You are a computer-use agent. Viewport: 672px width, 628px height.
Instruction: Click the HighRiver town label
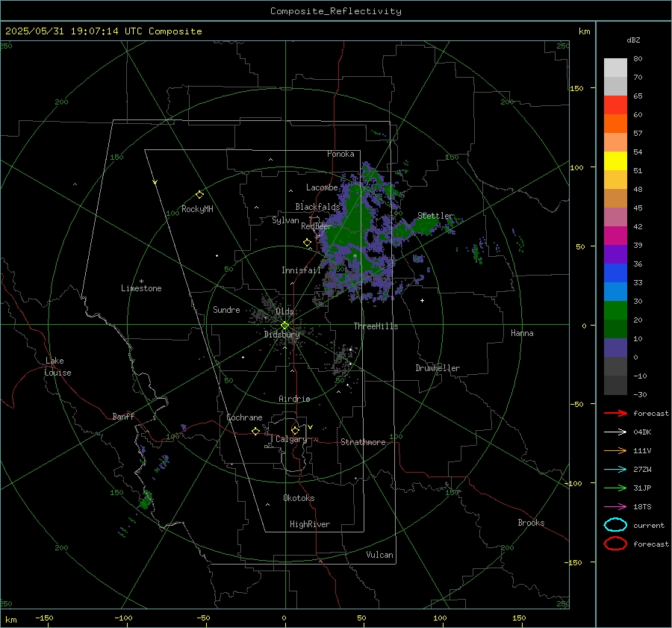310,524
